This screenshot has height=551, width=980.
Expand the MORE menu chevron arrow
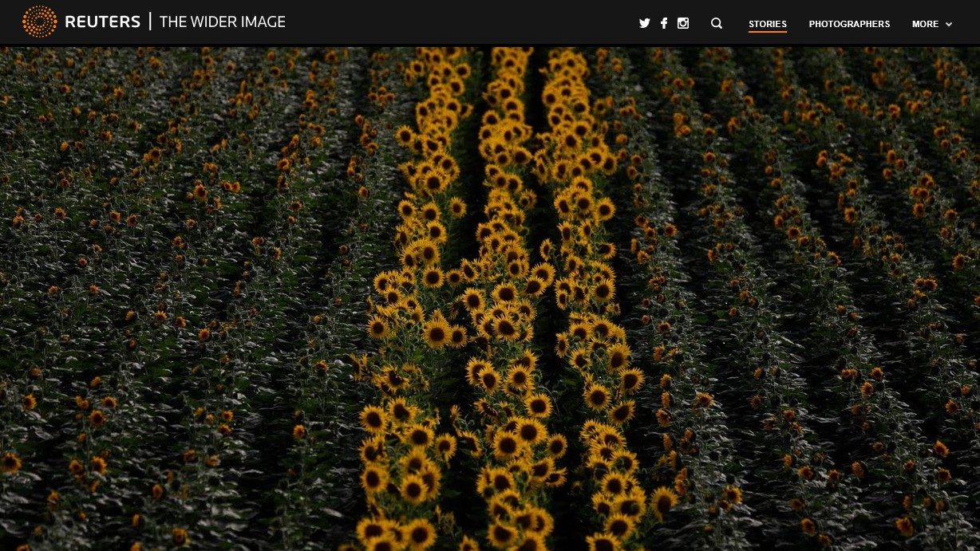tap(949, 25)
